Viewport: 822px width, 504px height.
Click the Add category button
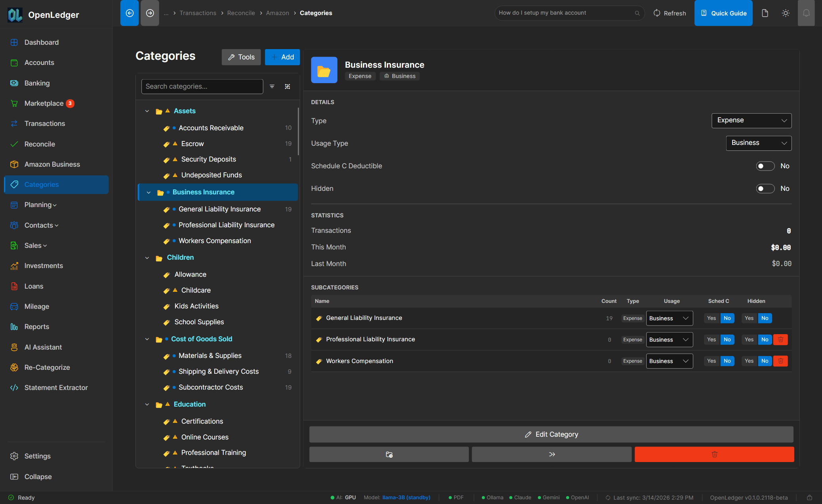coord(282,57)
